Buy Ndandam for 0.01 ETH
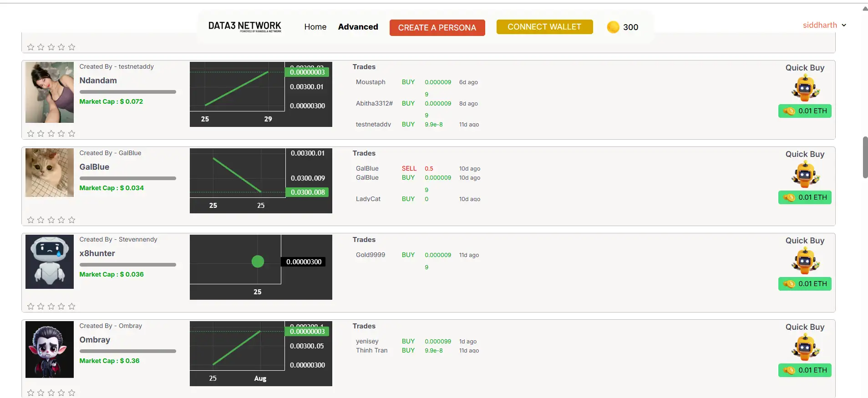This screenshot has height=398, width=868. (804, 111)
